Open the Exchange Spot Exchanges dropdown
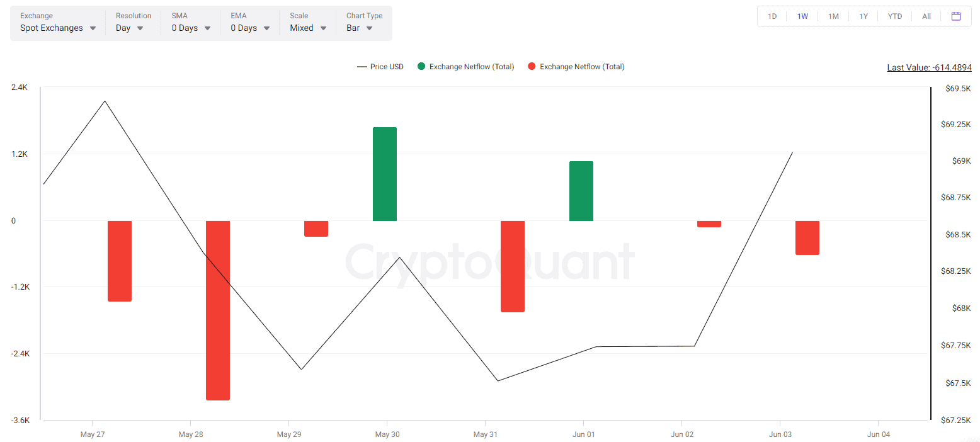The height and width of the screenshot is (442, 980). [58, 28]
